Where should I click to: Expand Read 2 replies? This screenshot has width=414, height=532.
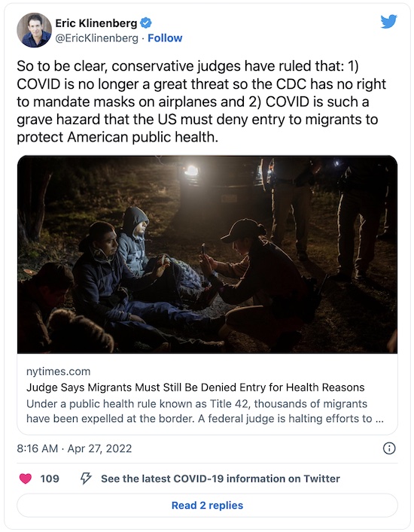coord(207,505)
